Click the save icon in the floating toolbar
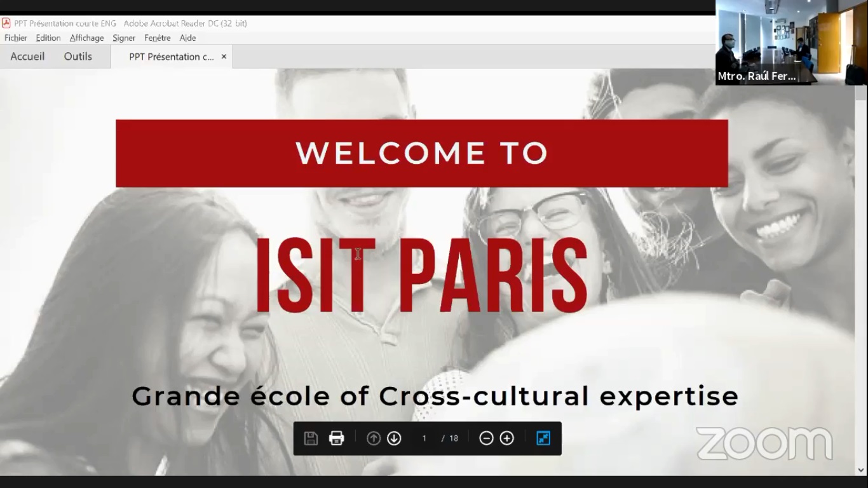 (x=311, y=438)
